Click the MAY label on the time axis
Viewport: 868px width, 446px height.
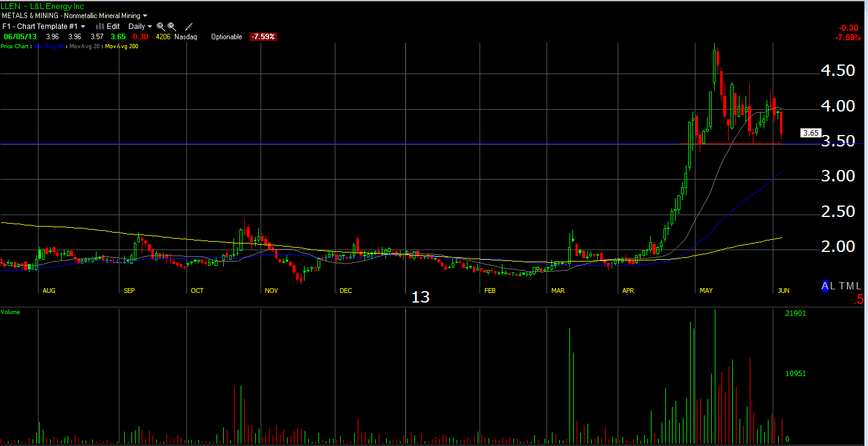[x=706, y=291]
